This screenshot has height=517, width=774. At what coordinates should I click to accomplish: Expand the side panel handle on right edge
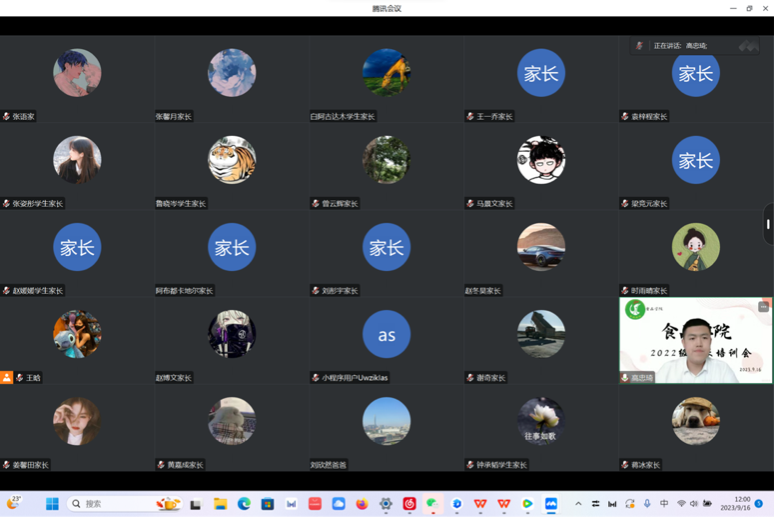(768, 225)
